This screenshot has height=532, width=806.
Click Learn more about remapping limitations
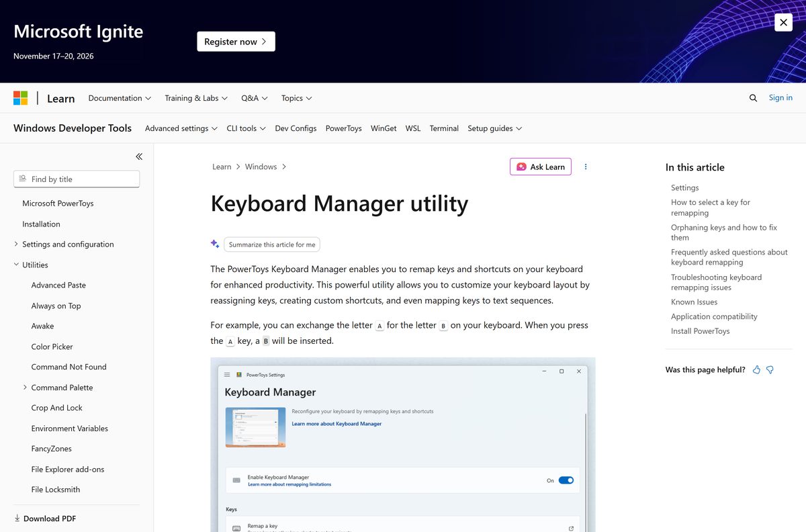click(x=289, y=484)
